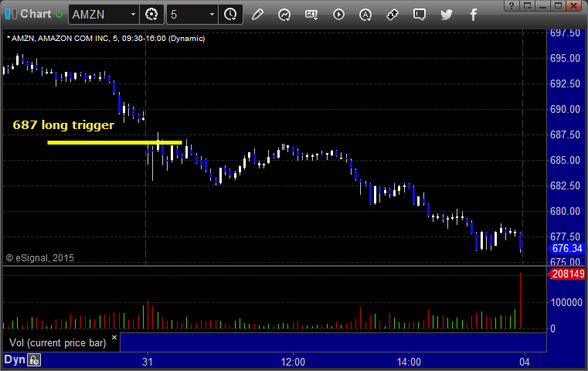
Task: Share chart via Facebook icon
Action: click(x=474, y=15)
